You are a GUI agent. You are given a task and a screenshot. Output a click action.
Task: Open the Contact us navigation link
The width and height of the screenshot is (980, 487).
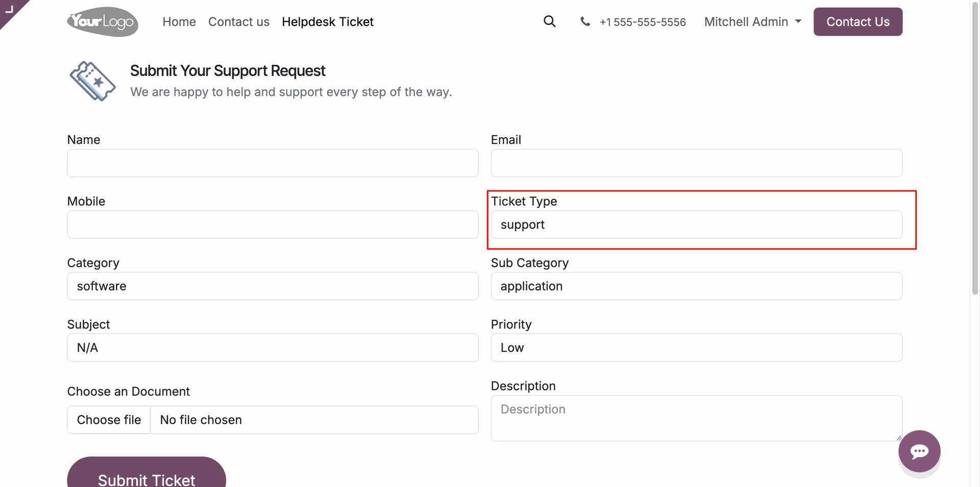(239, 22)
